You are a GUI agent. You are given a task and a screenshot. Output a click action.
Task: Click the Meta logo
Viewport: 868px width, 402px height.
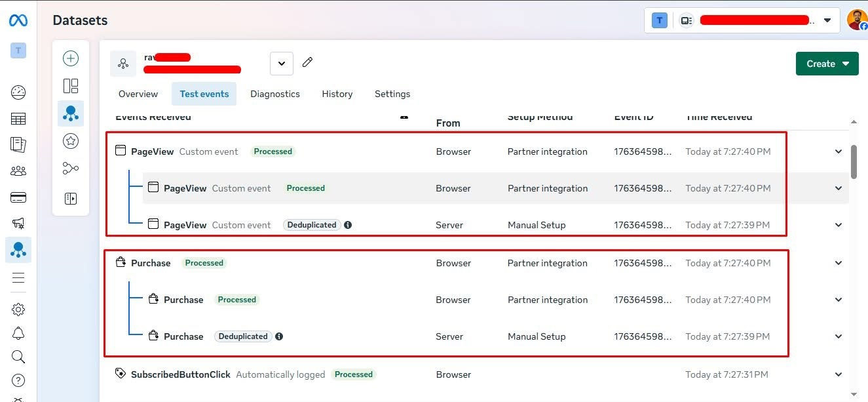pyautogui.click(x=18, y=20)
